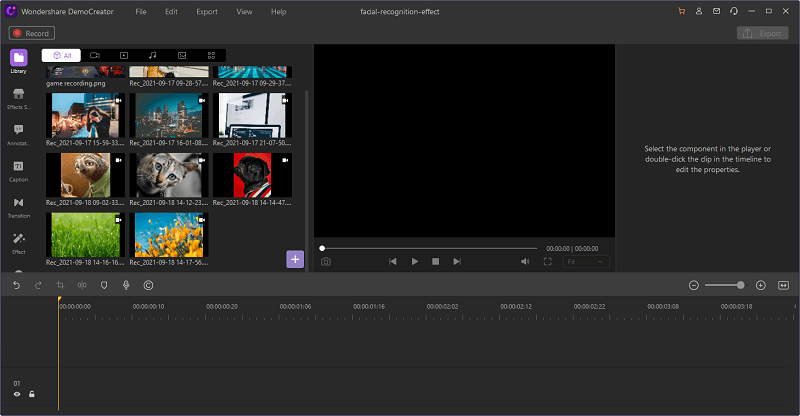Toggle visibility of track 01
Viewport: 800px width, 416px height.
(x=17, y=394)
